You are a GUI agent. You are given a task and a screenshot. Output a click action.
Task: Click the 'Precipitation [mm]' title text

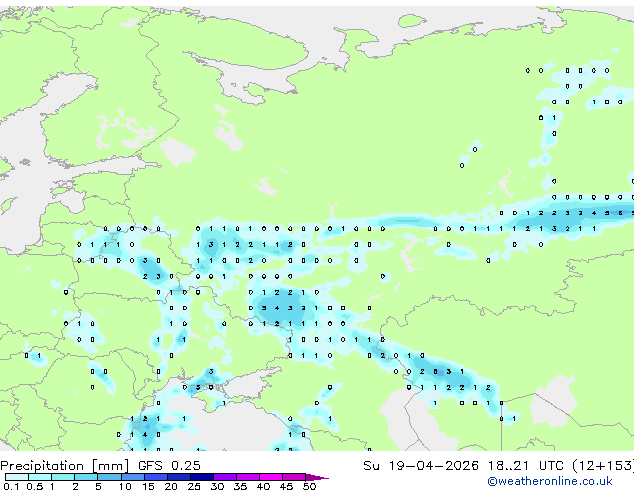point(65,466)
